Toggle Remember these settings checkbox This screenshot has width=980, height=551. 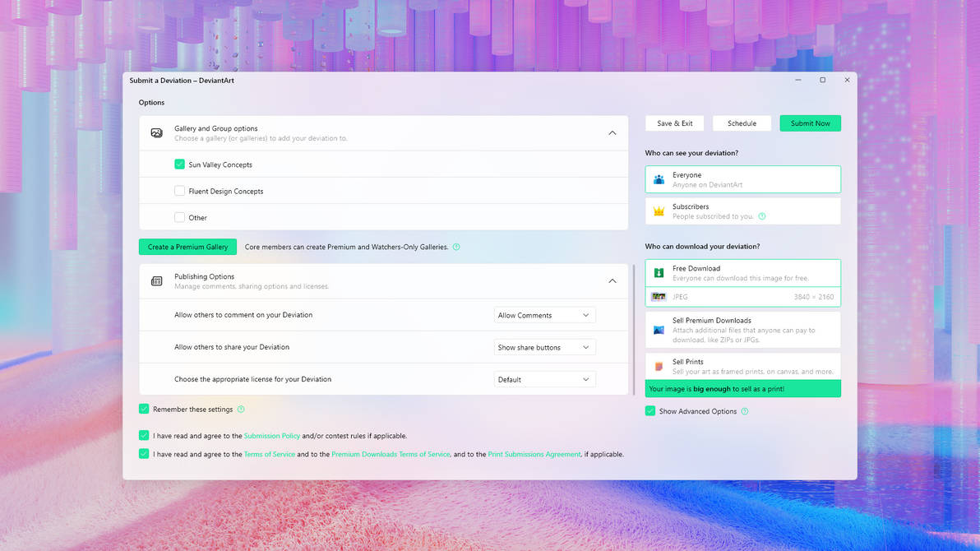[x=144, y=409]
